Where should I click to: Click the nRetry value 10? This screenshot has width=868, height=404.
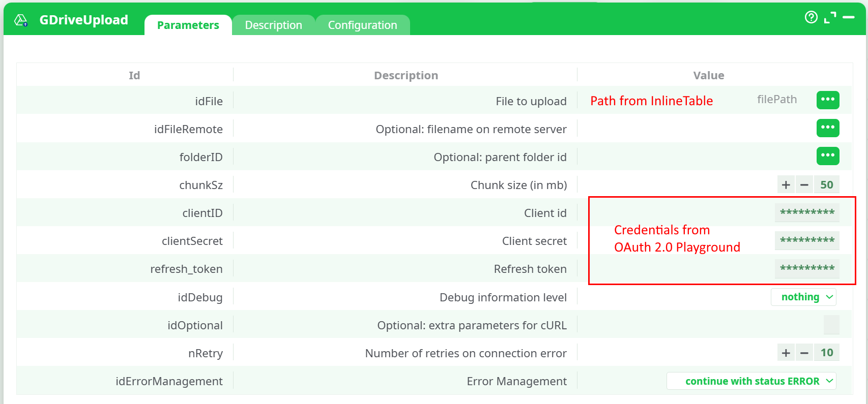(x=827, y=353)
